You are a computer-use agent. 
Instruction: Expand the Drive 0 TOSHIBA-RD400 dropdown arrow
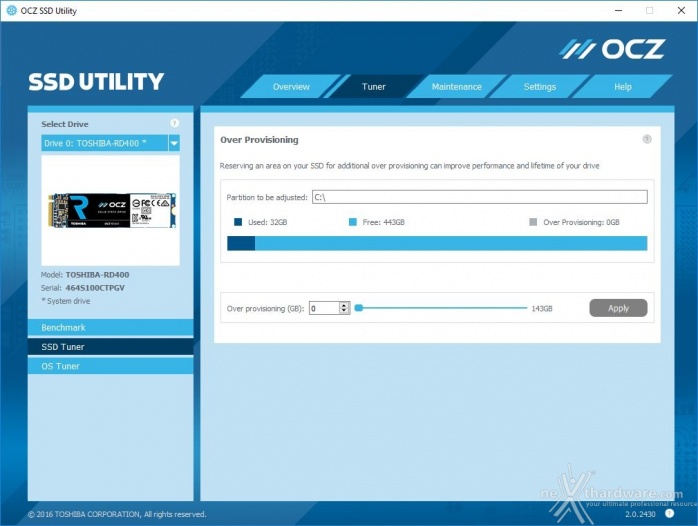pyautogui.click(x=174, y=143)
